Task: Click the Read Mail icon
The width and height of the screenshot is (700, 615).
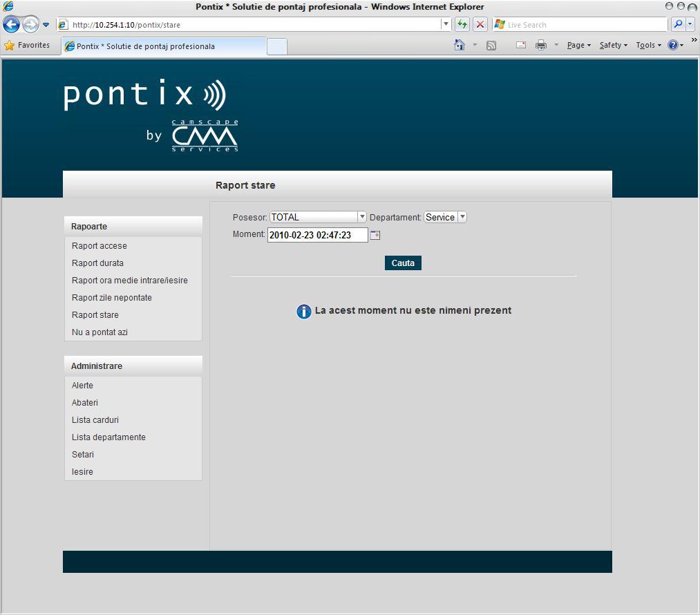Action: (x=520, y=45)
